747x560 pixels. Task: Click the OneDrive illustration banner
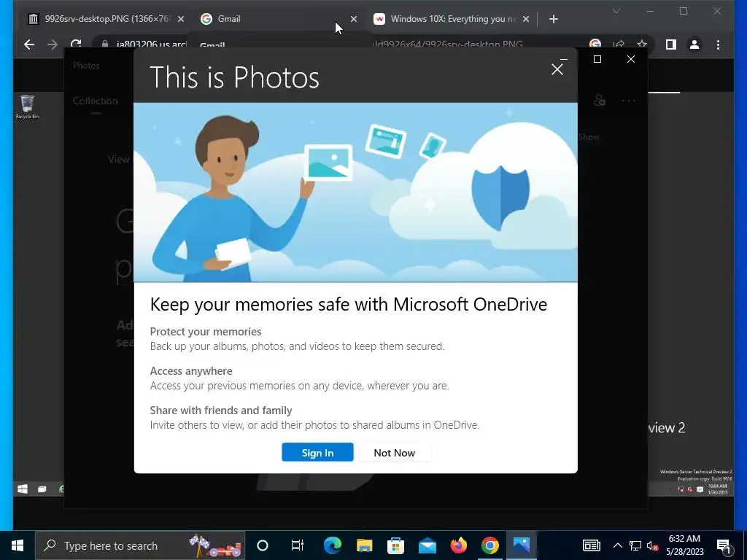click(355, 192)
